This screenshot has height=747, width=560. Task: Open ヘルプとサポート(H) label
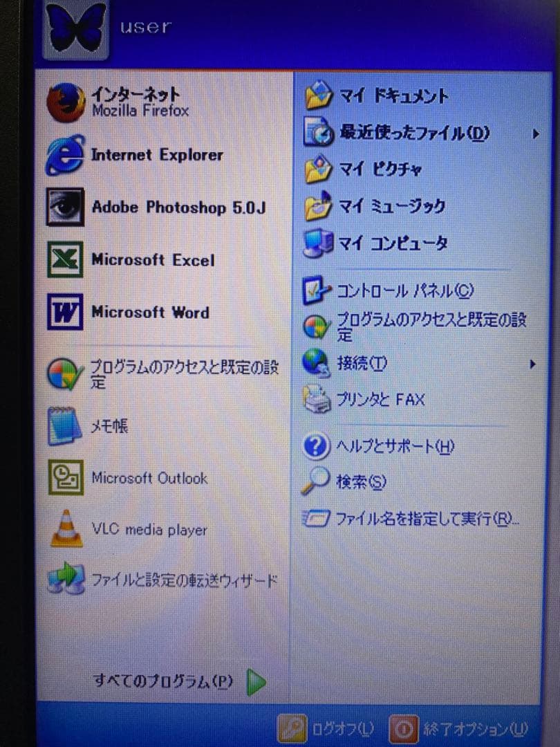coord(395,446)
